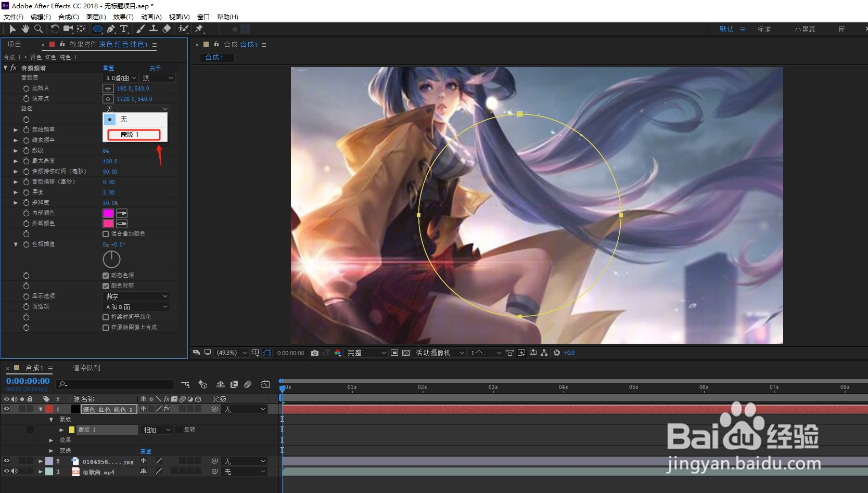Choose mask 1 from the path list

(134, 135)
